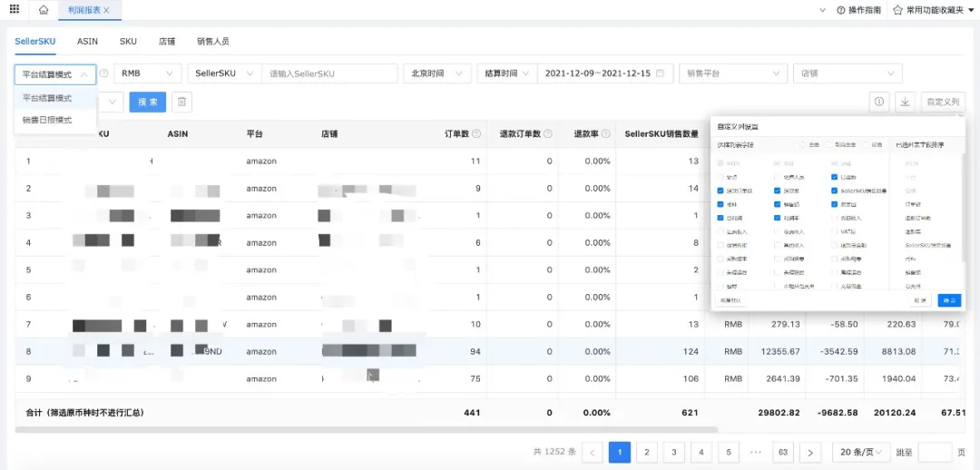Click the 操作指南 help icon

point(840,10)
